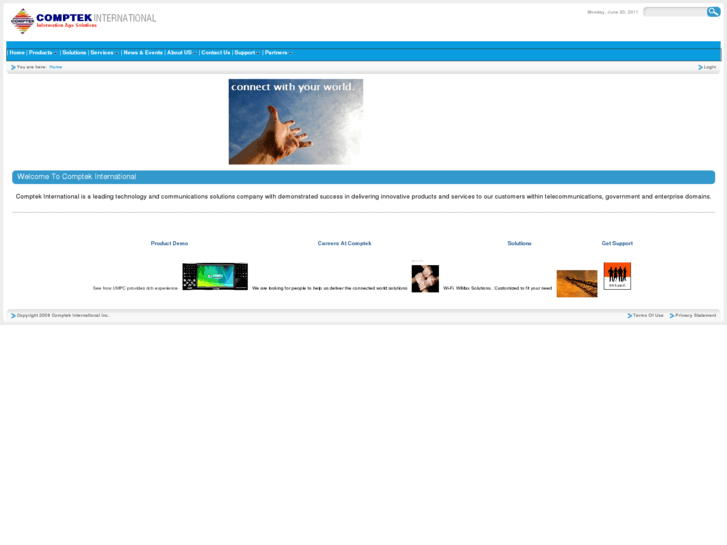Click the date 'Monday, June 20, 2011'
The height and width of the screenshot is (545, 727).
[612, 13]
